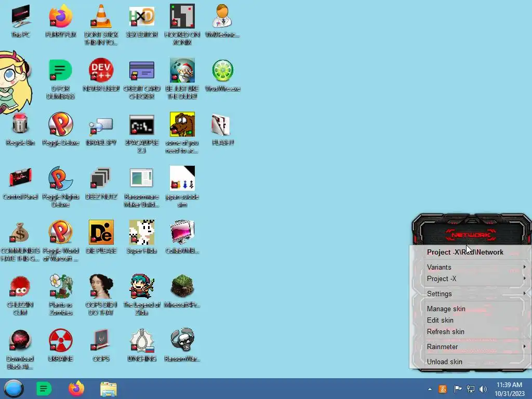Choose Refresh skin in context menu
Screen dimensions: 532x399
click(476, 331)
